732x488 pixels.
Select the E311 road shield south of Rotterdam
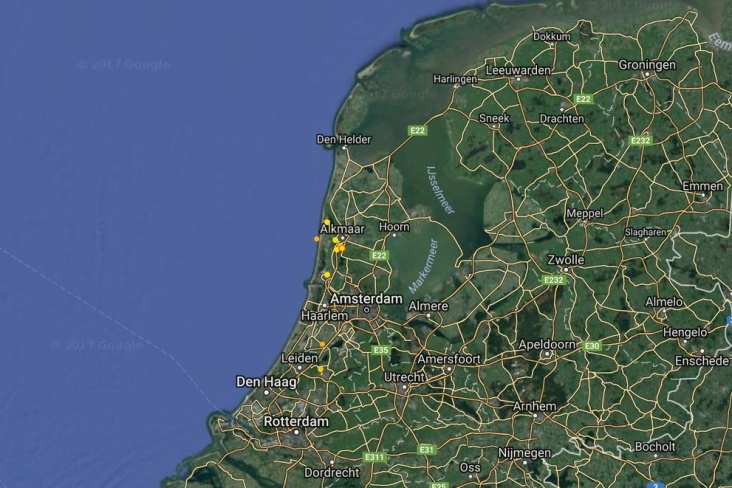click(x=375, y=457)
